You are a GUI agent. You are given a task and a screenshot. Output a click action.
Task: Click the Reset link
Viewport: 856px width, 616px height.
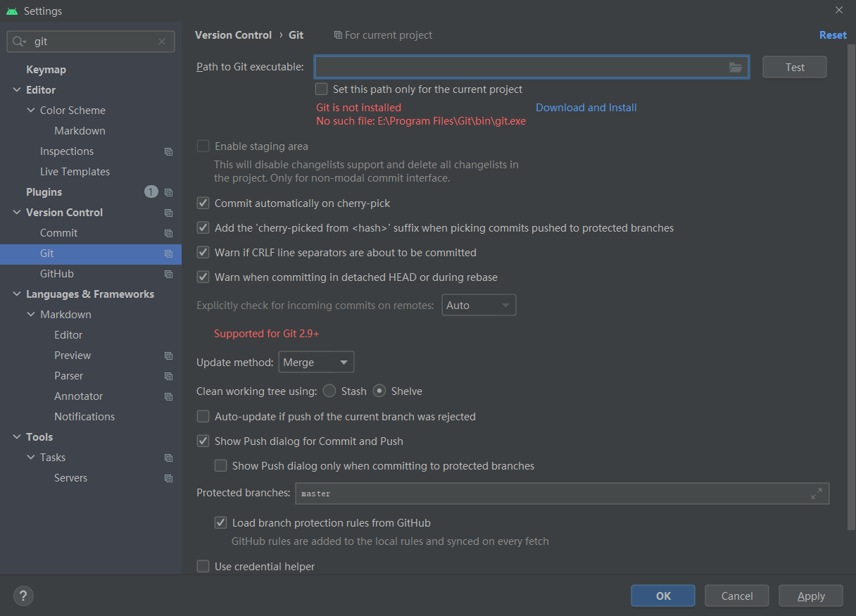[x=833, y=35]
